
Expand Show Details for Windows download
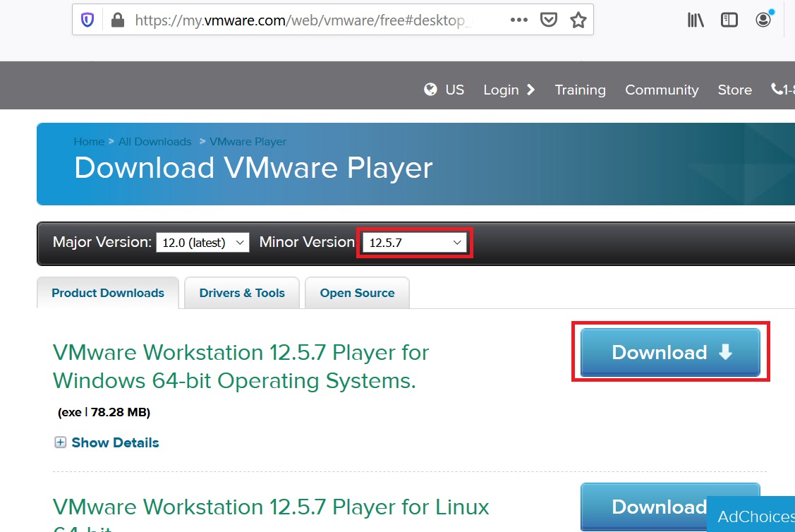click(115, 442)
